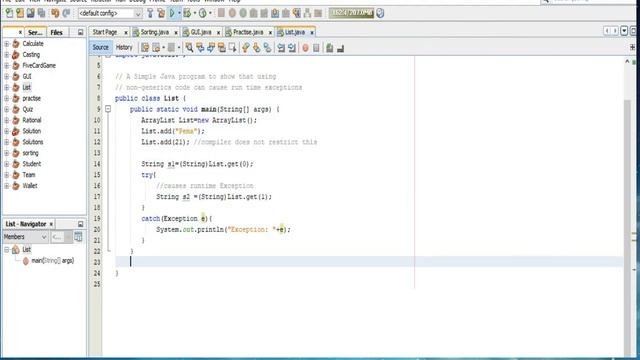This screenshot has width=640, height=360.
Task: Select the Rational project
Action: click(32, 120)
